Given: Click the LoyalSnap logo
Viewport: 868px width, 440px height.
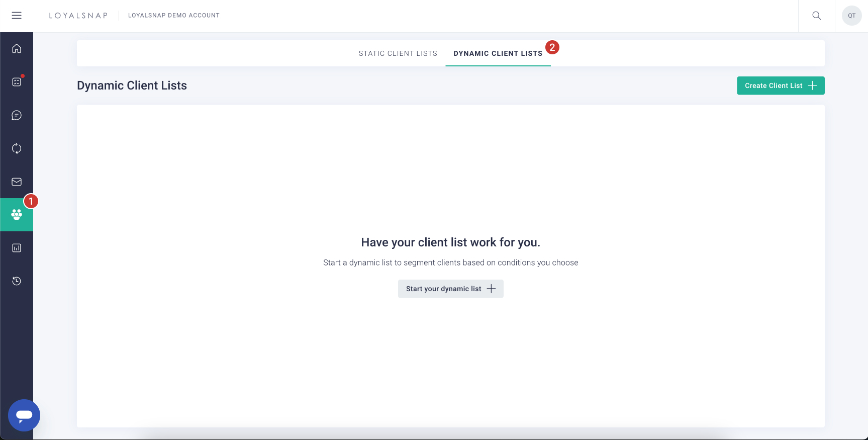Looking at the screenshot, I should tap(78, 16).
